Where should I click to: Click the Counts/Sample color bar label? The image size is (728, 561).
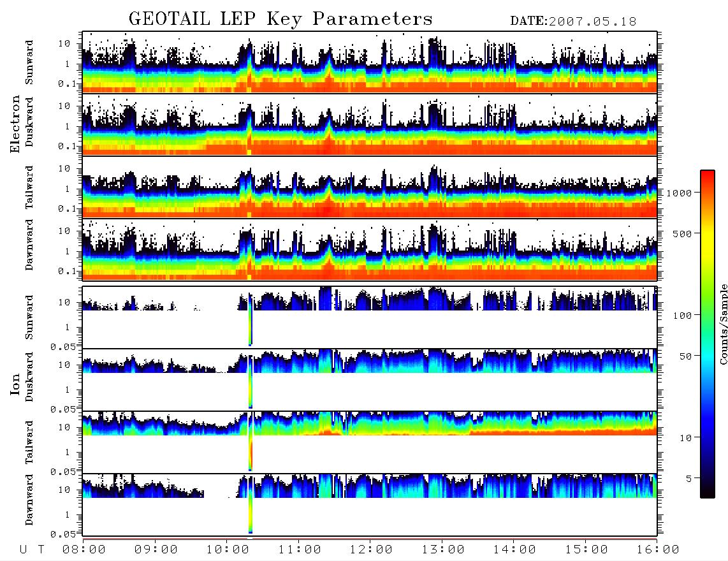click(x=723, y=324)
